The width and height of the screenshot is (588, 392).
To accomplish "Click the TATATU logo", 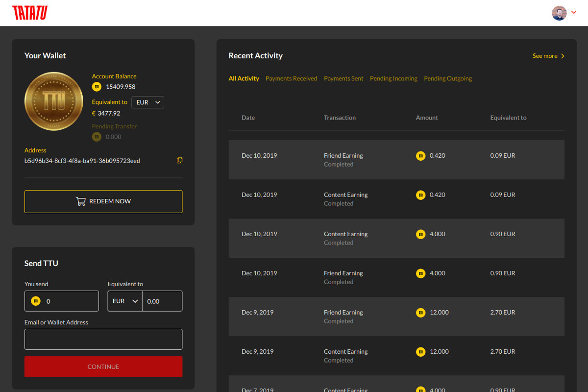I will click(x=30, y=13).
